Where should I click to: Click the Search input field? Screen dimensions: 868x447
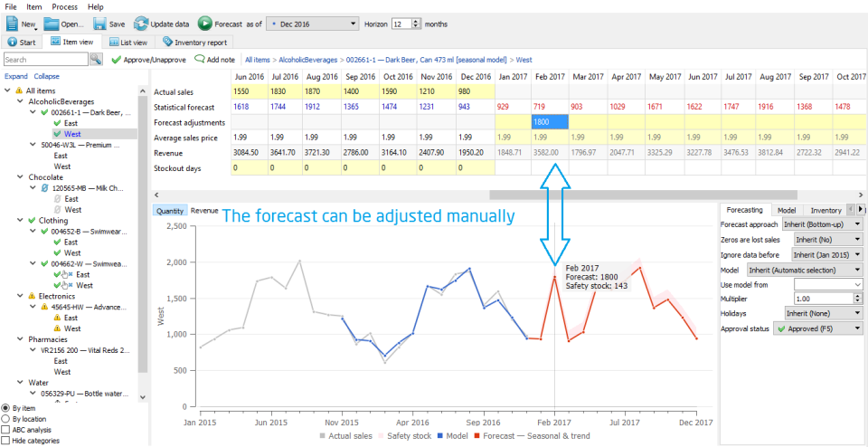pos(46,59)
